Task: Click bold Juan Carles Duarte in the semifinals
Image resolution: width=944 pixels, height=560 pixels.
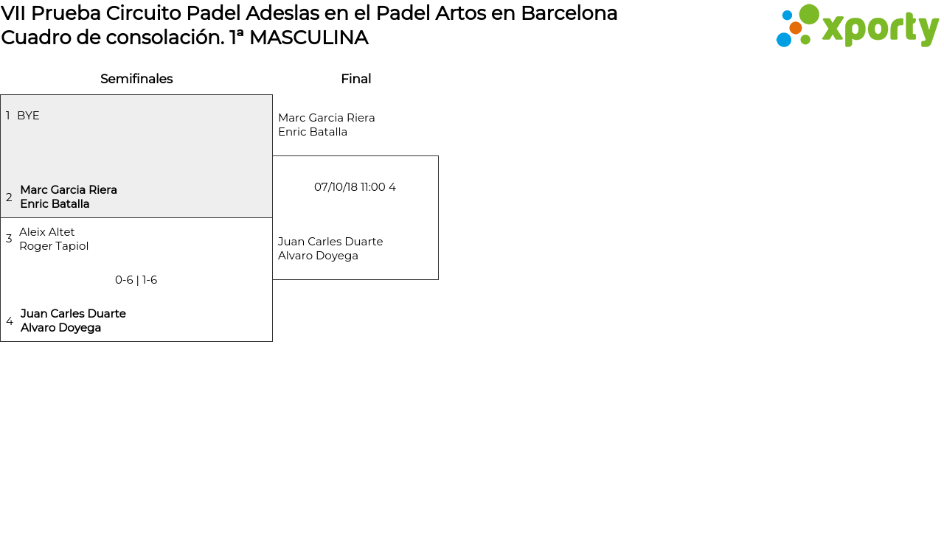Action: (x=73, y=314)
